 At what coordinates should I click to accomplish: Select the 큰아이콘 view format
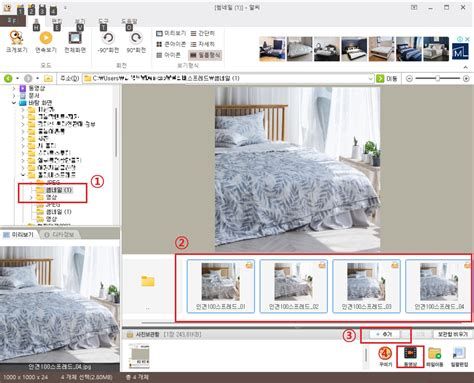171,44
